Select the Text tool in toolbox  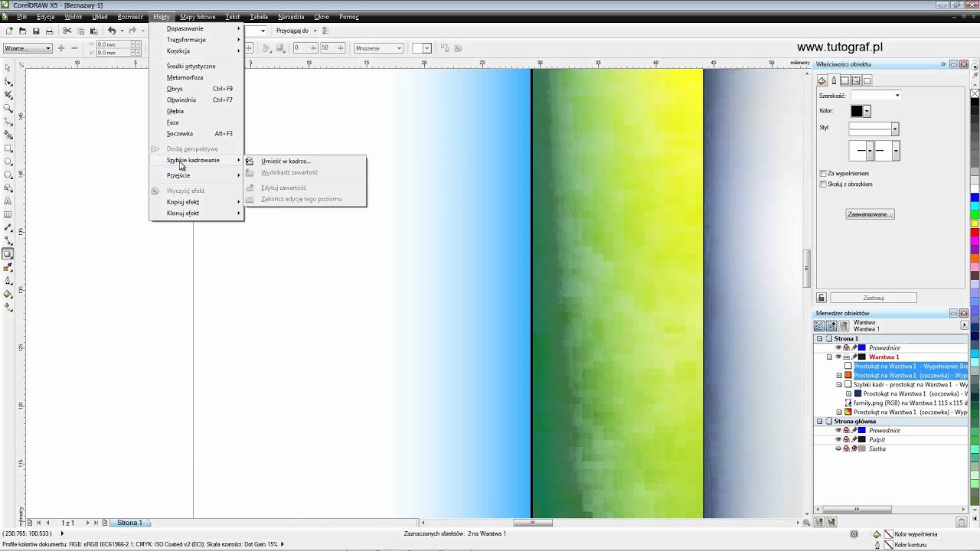tap(8, 201)
